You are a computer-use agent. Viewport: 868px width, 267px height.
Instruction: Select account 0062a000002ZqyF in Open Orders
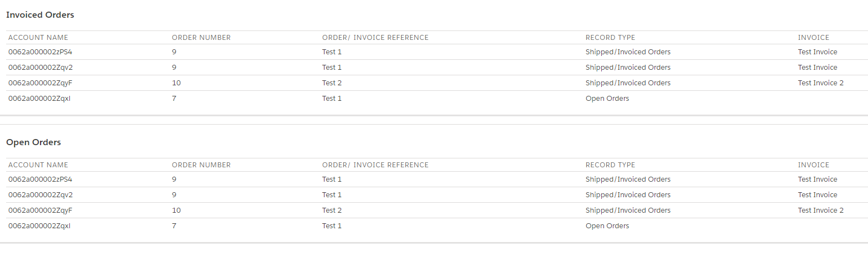[x=40, y=210]
